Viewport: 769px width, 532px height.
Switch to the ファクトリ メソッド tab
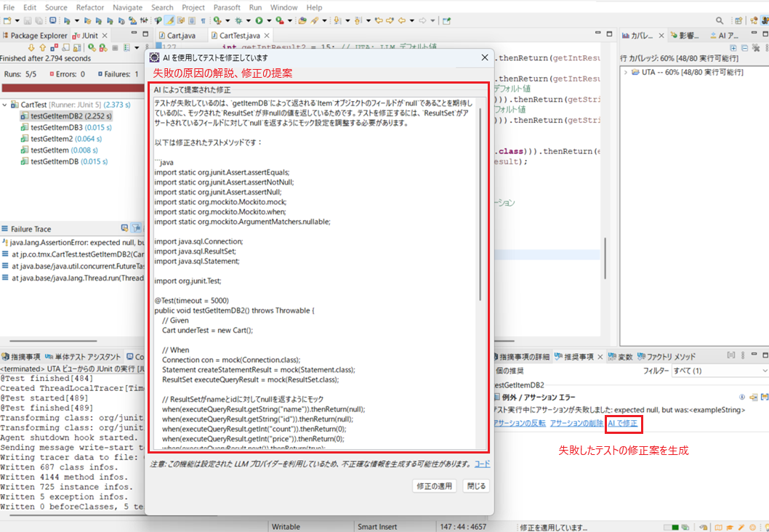tap(666, 356)
